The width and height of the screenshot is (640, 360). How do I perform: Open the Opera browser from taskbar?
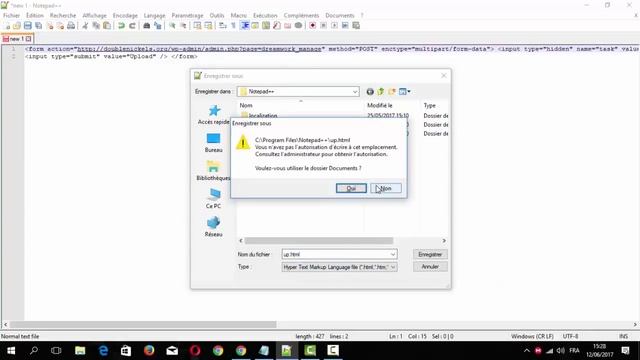[x=195, y=351]
